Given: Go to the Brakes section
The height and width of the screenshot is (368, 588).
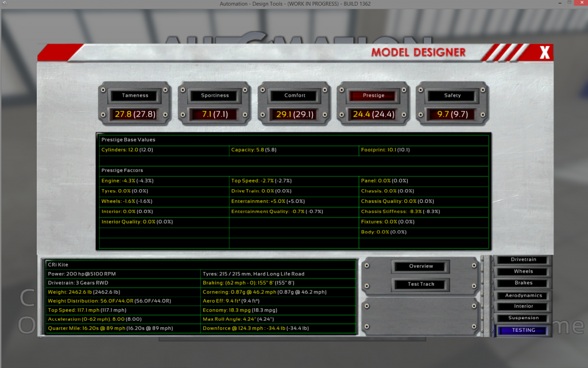Looking at the screenshot, I should coord(523,283).
